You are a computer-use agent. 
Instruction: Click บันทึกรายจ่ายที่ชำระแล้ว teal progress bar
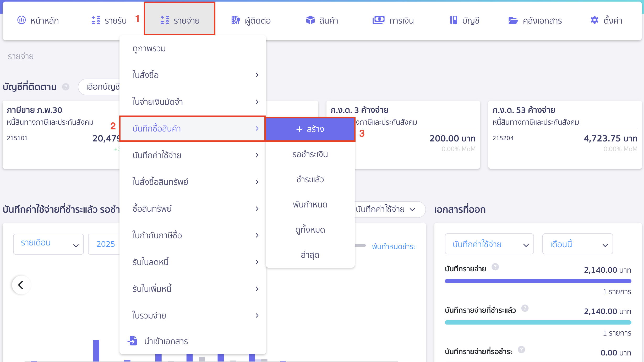(x=538, y=322)
